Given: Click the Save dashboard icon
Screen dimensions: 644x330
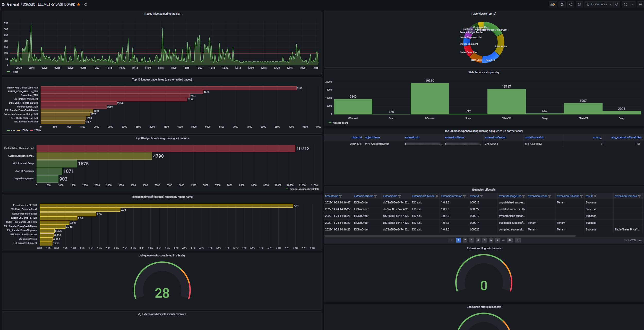Looking at the screenshot, I should [x=562, y=4].
